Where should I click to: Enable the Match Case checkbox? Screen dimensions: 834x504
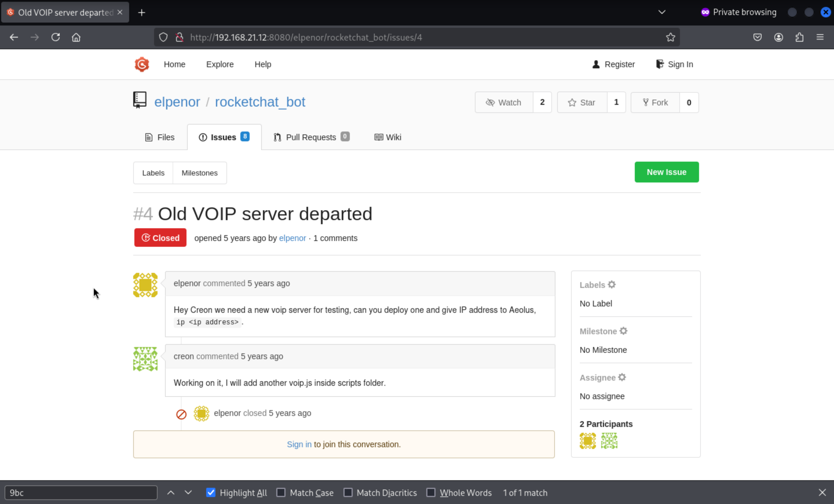(x=281, y=492)
